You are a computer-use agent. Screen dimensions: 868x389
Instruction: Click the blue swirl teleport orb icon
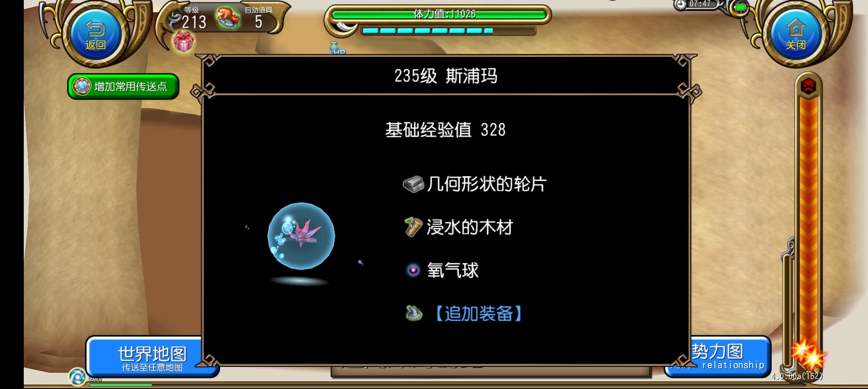77,377
